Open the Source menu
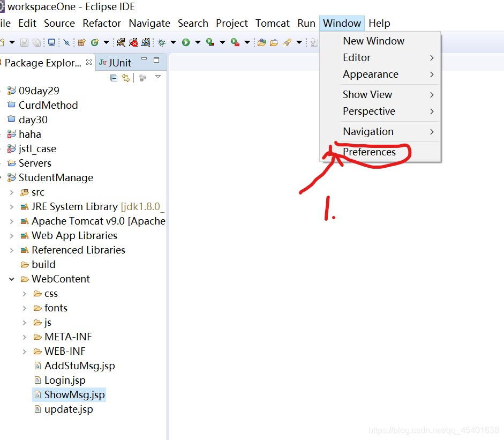This screenshot has width=504, height=440. [59, 23]
